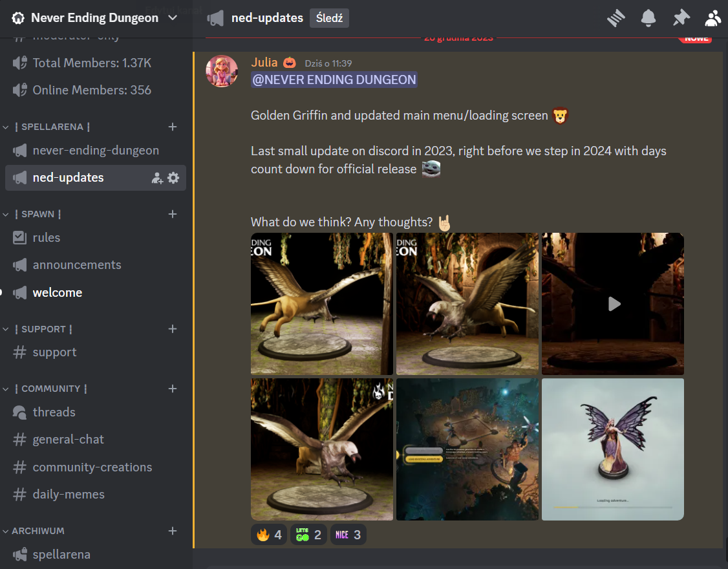Click the megaphone icon beside ned-updates header
The width and height of the screenshot is (728, 569).
tap(215, 18)
